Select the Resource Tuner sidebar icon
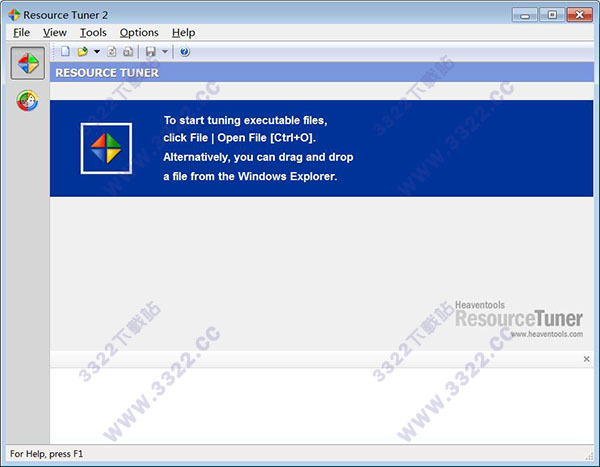The image size is (600, 467). click(x=28, y=63)
